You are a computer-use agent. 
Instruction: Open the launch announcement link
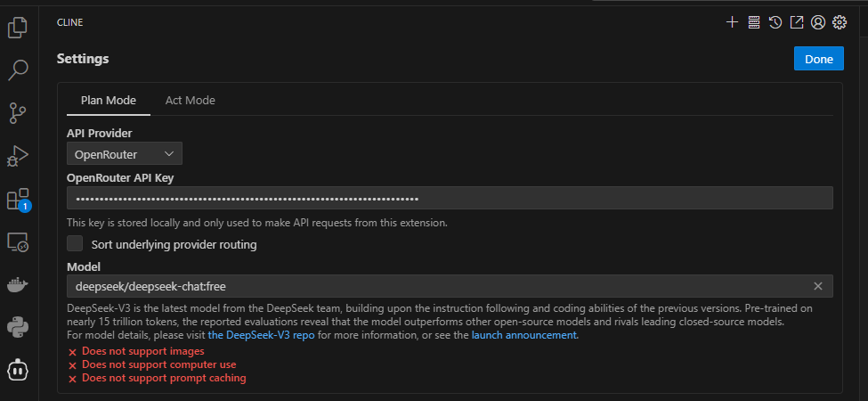coord(523,335)
